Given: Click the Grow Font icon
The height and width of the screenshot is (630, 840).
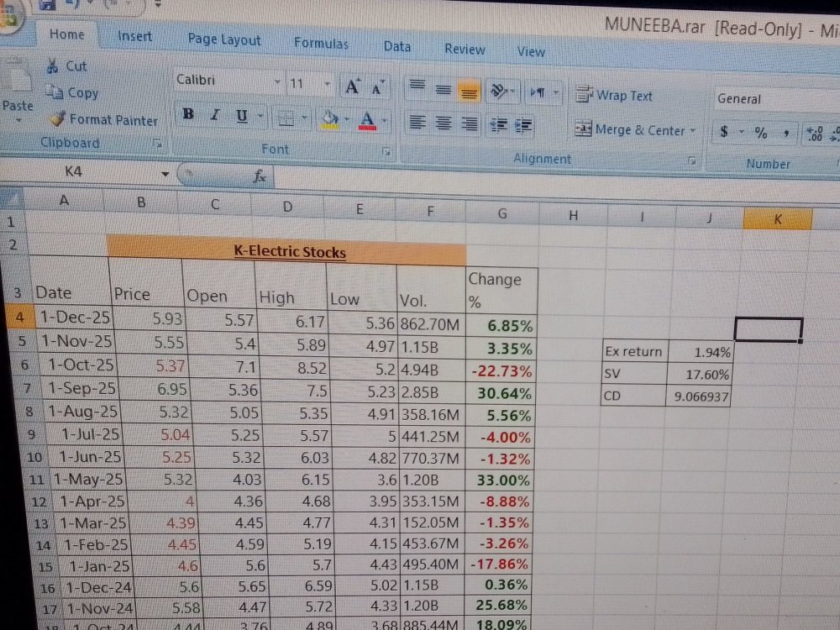Looking at the screenshot, I should click(352, 87).
